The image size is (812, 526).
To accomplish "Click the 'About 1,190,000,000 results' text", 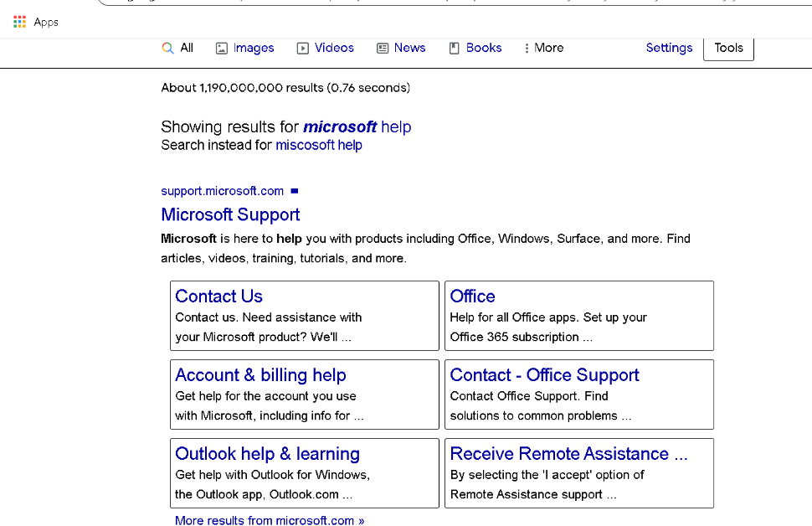I will tap(285, 88).
